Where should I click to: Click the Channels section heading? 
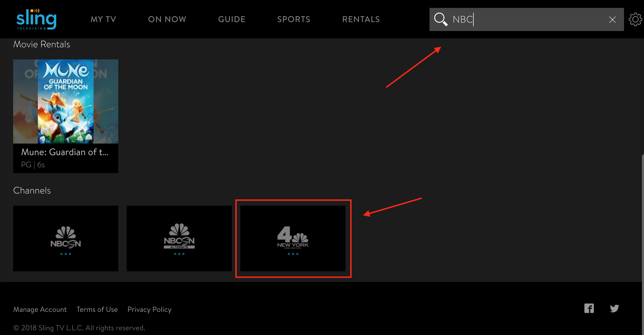tap(32, 190)
